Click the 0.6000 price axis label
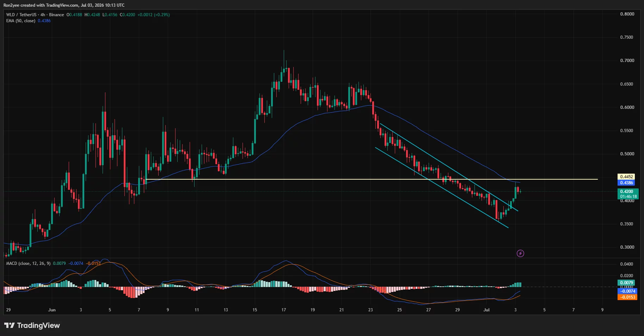 [x=627, y=107]
